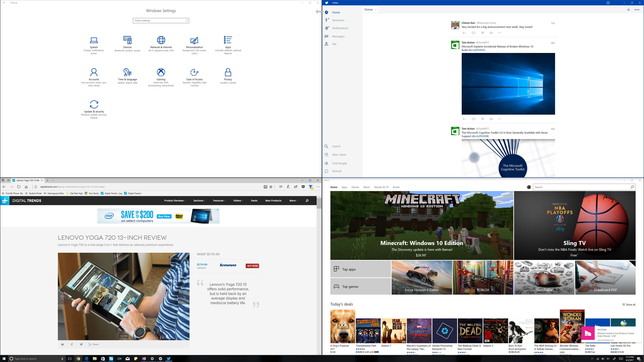The height and width of the screenshot is (362, 644).
Task: Open Chrome from the taskbar
Action: tap(78, 359)
